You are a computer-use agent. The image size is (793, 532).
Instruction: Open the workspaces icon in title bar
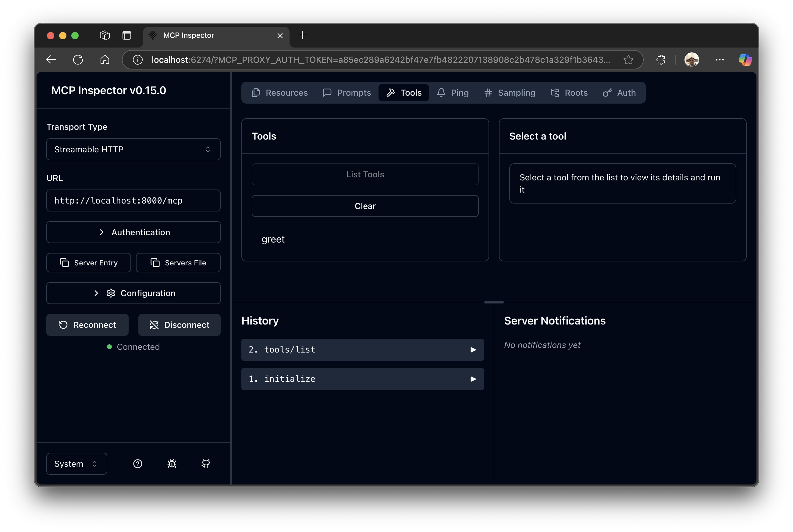(x=105, y=35)
